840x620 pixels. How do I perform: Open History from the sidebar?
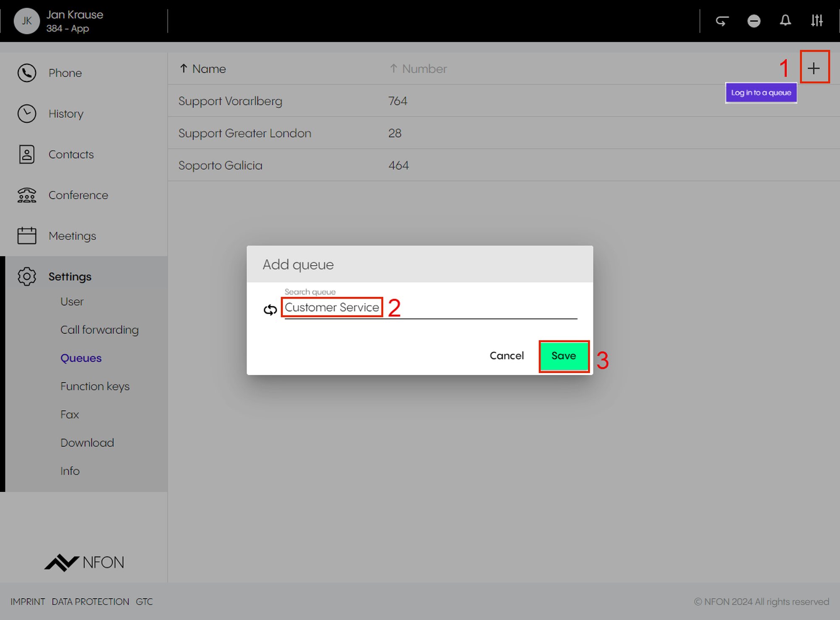[x=66, y=114]
